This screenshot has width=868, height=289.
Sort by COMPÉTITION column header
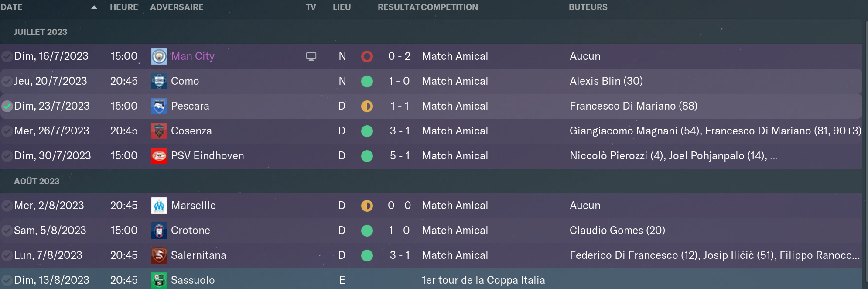(450, 7)
